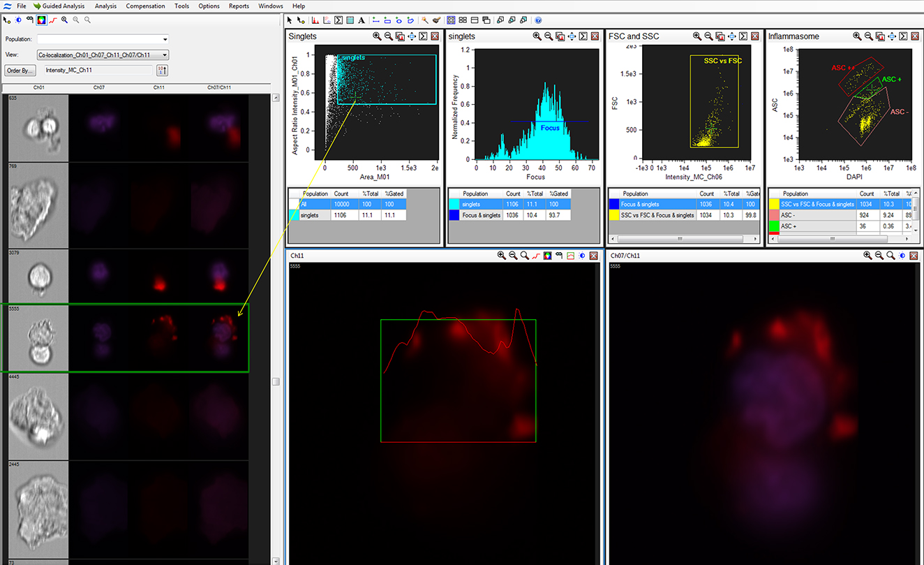924x565 pixels.
Task: Click the gallery pointer tagging tool
Action: (x=7, y=20)
